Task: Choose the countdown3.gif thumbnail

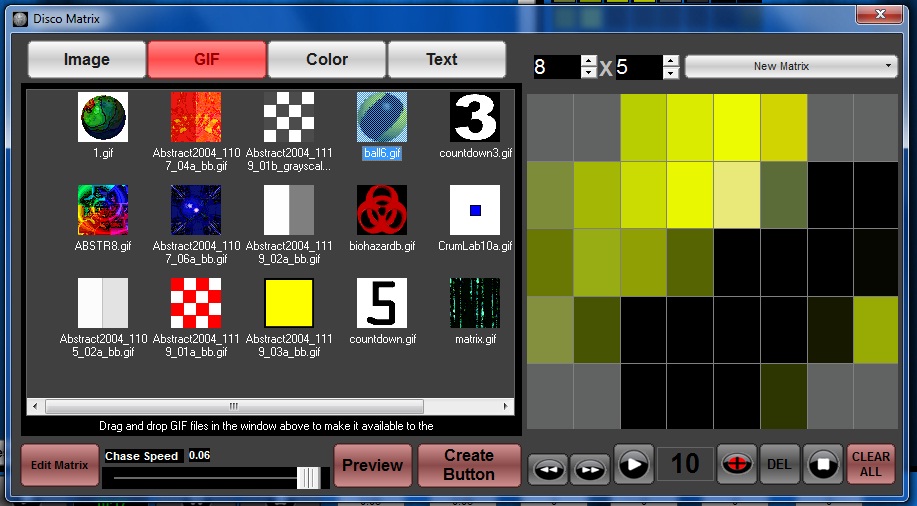Action: point(475,118)
